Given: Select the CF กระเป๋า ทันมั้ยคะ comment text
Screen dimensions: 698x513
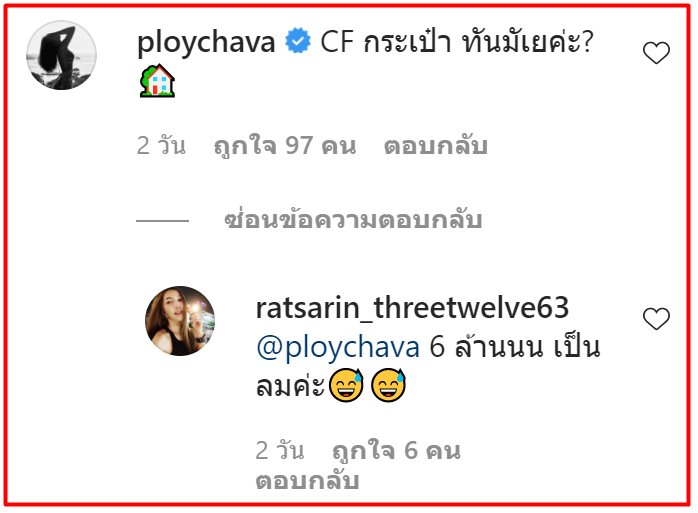Looking at the screenshot, I should coord(457,42).
